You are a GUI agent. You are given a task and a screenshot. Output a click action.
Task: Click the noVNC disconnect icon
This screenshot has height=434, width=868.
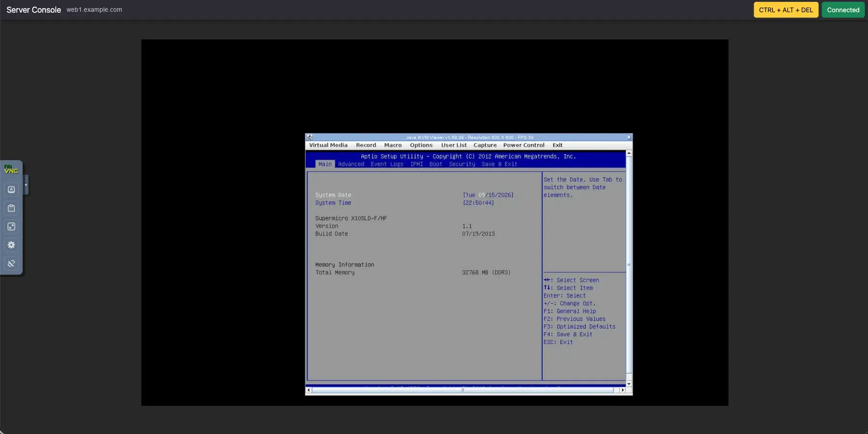[11, 263]
